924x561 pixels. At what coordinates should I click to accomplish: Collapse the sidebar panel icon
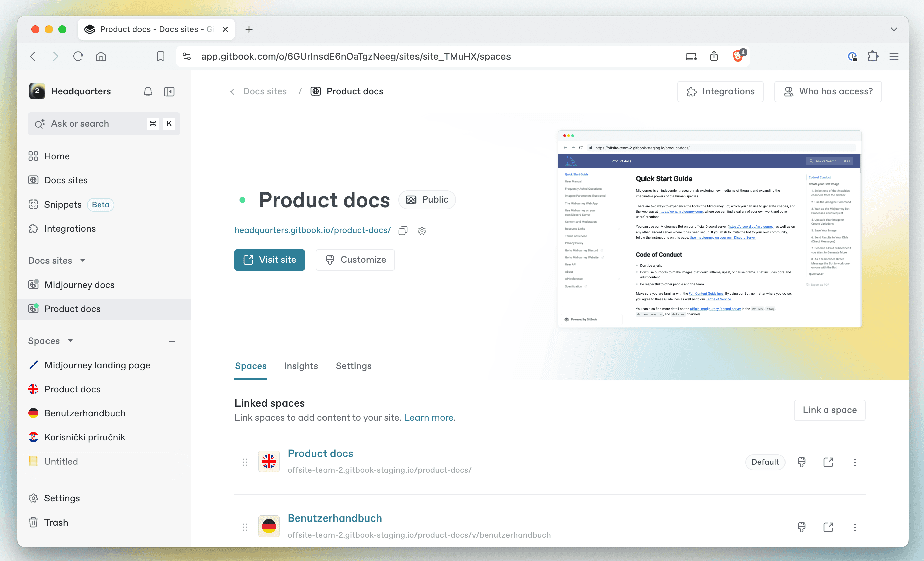[169, 92]
